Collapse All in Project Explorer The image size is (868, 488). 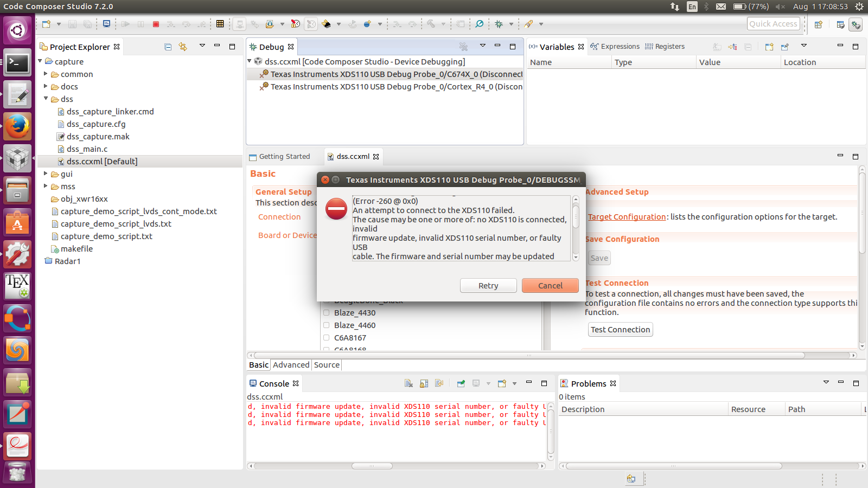168,47
